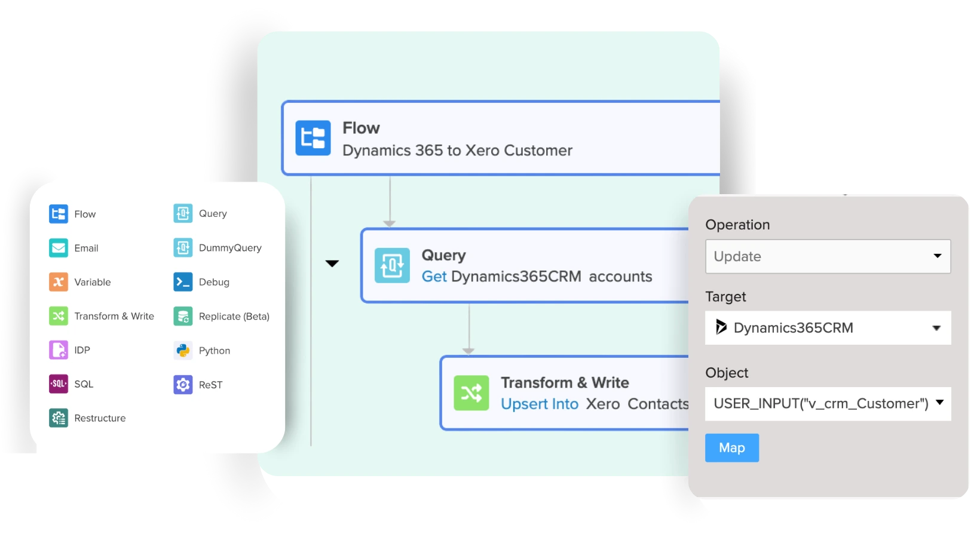
Task: Select the Debug component icon
Action: coord(182,281)
